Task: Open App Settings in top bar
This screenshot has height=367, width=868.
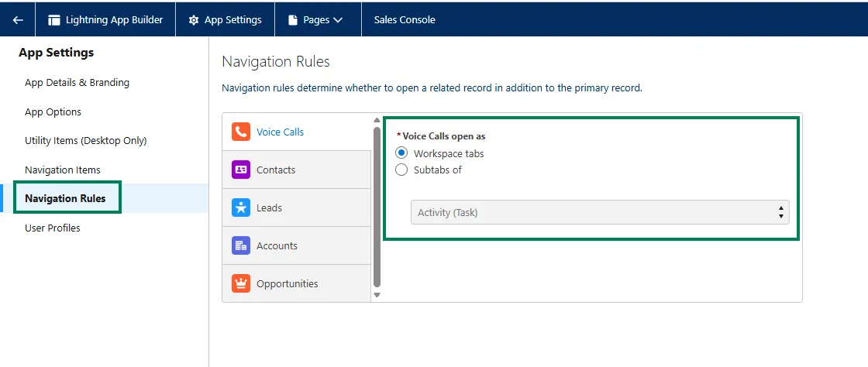Action: (x=233, y=20)
